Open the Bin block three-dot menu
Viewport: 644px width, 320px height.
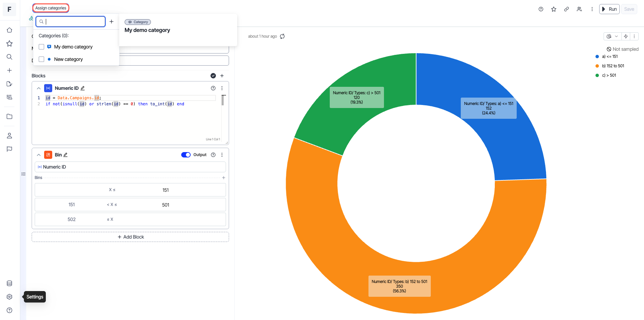(x=222, y=155)
